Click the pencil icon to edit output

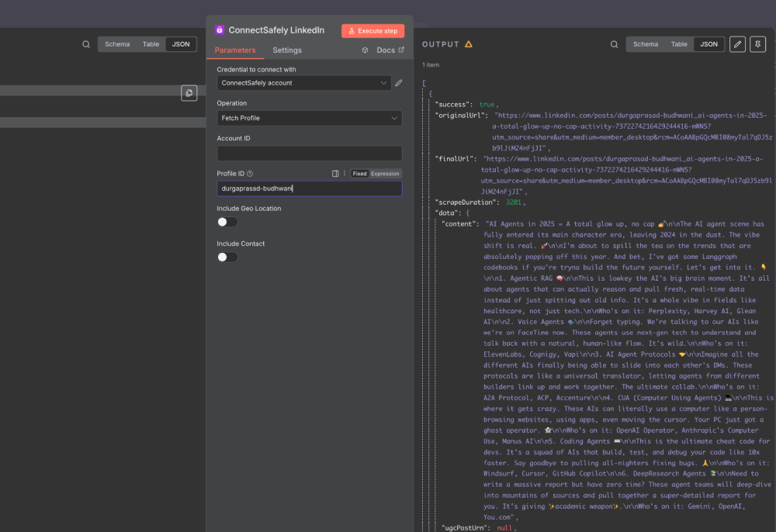point(736,44)
